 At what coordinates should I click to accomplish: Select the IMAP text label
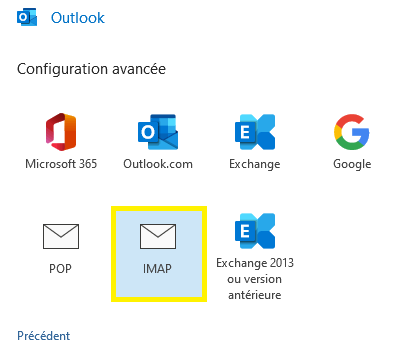point(157,269)
